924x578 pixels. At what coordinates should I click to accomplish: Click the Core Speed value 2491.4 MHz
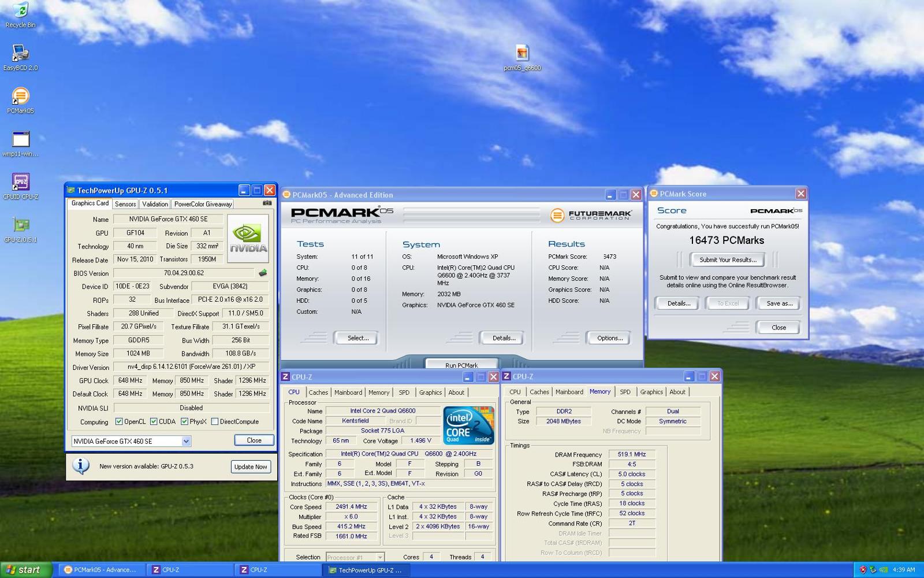tap(351, 507)
